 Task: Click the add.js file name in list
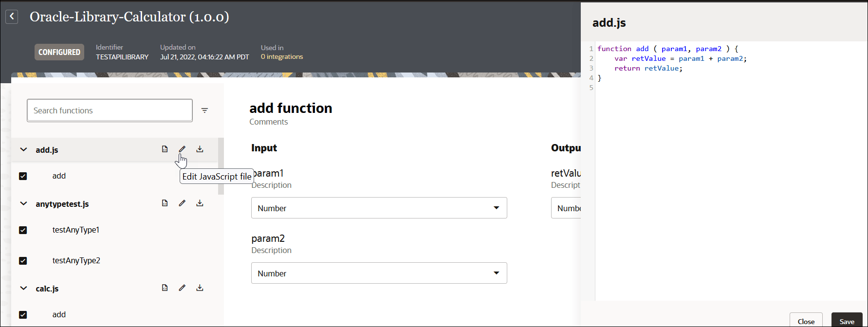pos(47,150)
